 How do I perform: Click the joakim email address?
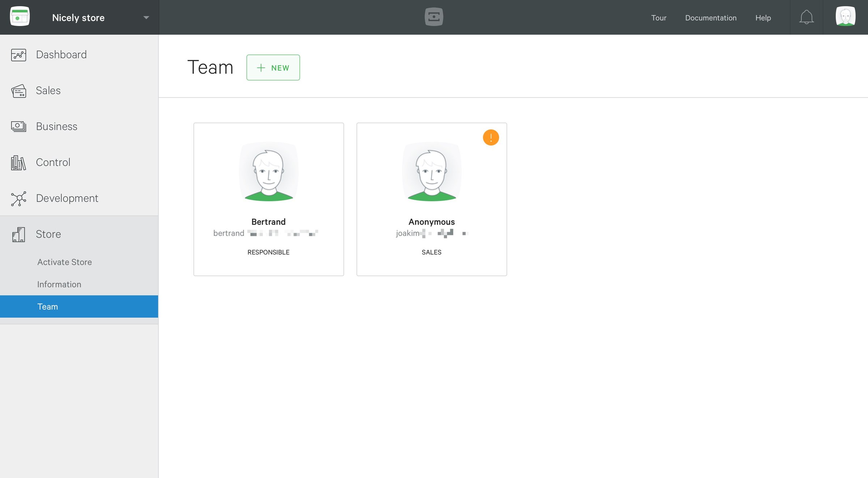coord(432,233)
